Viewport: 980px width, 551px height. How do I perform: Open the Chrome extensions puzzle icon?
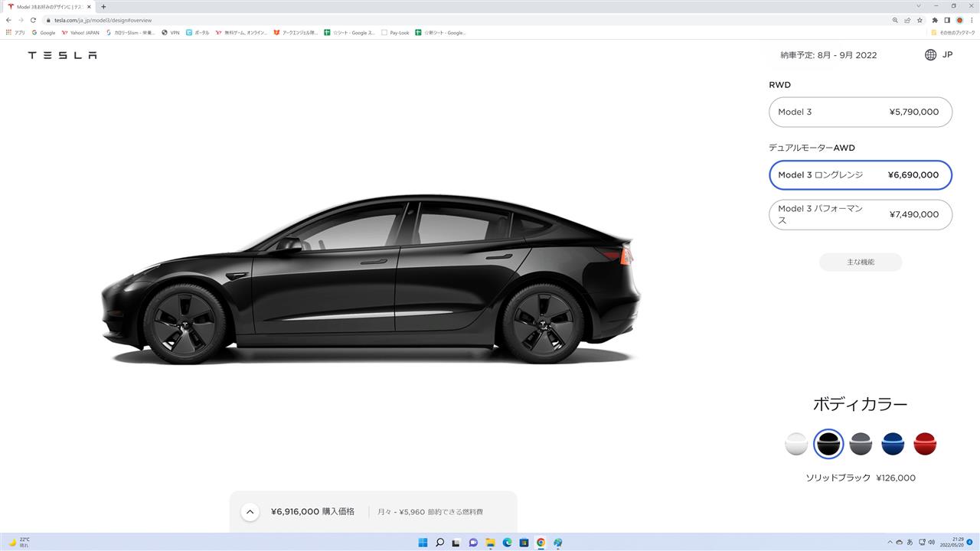[x=935, y=20]
